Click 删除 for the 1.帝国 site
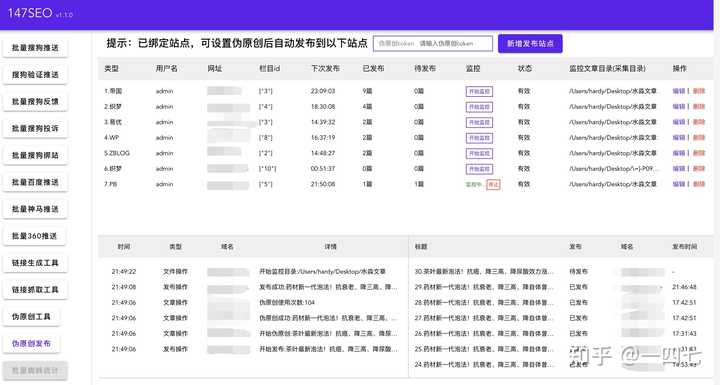 (x=699, y=91)
